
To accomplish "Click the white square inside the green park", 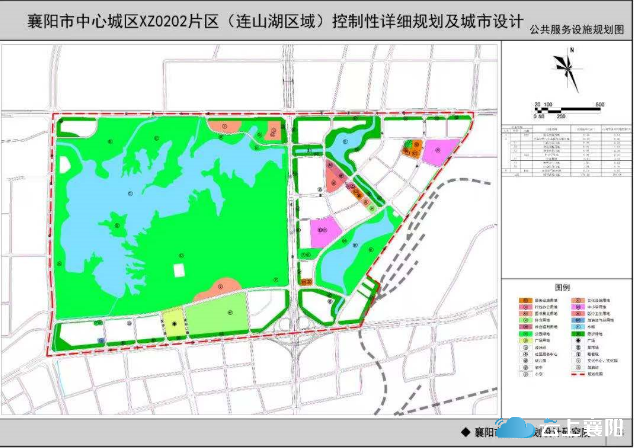I will (x=179, y=269).
